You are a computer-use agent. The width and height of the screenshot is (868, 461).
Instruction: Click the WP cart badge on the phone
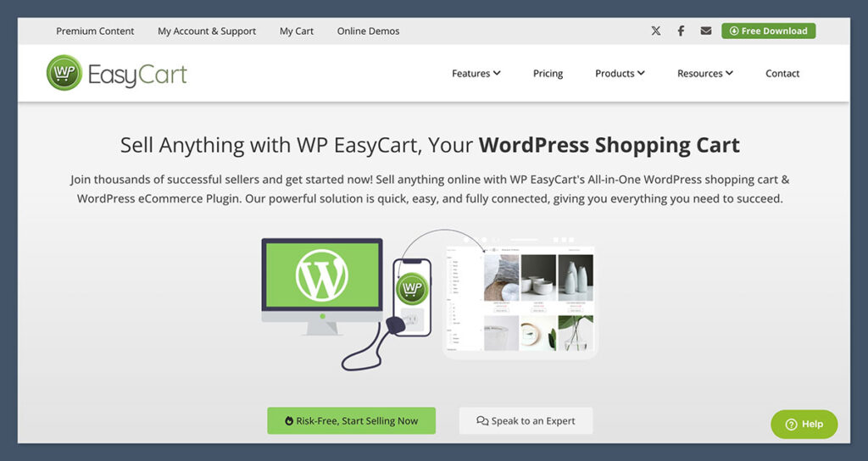(412, 288)
